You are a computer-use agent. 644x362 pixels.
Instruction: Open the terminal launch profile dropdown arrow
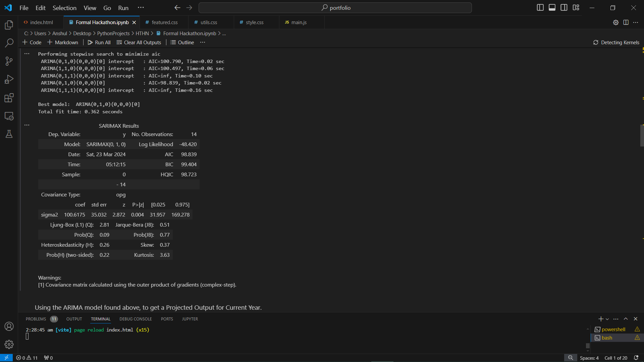click(607, 319)
